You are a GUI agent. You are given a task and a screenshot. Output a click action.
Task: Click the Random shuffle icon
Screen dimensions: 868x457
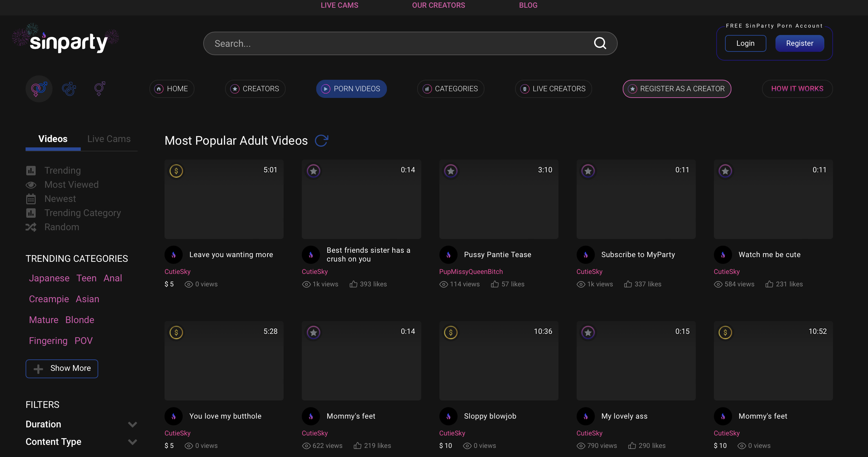[31, 227]
